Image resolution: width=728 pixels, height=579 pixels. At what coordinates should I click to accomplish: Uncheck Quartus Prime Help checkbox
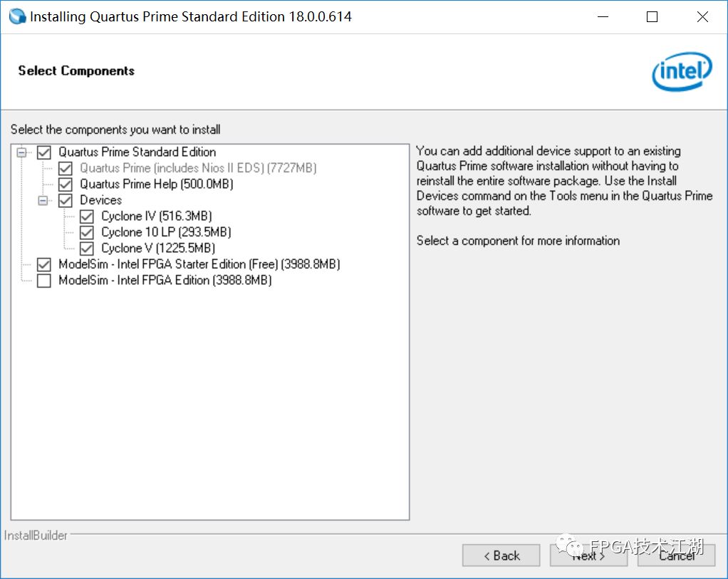(66, 184)
